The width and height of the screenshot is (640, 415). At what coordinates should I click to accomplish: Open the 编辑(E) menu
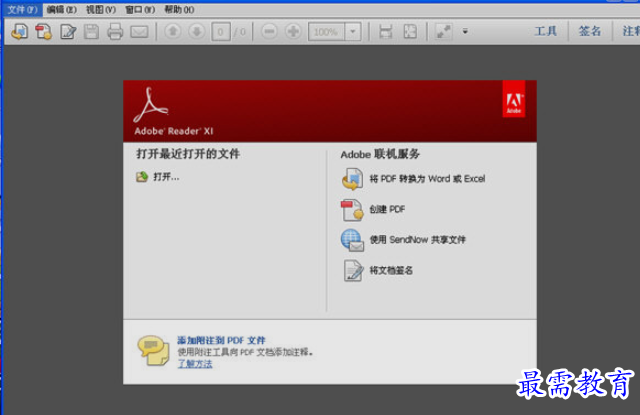point(61,9)
